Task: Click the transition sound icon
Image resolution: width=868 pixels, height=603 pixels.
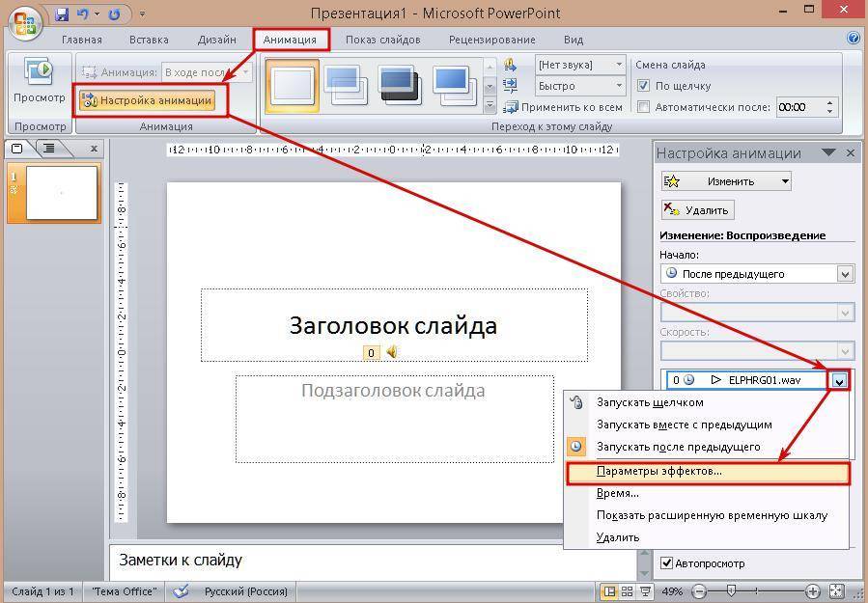Action: 510,65
